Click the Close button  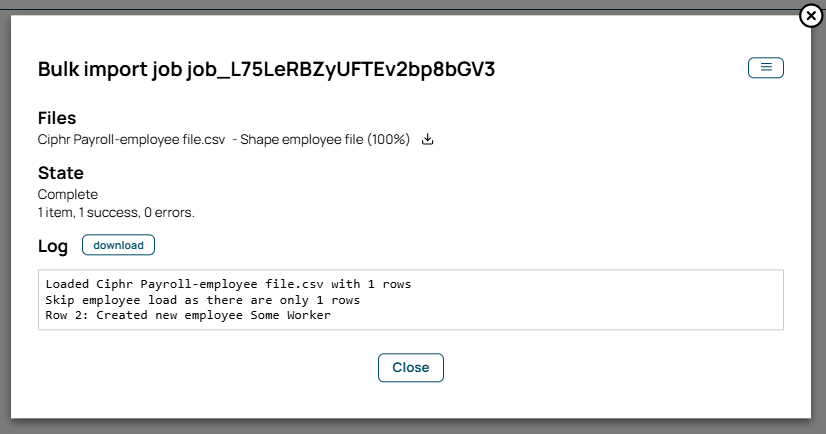(411, 367)
